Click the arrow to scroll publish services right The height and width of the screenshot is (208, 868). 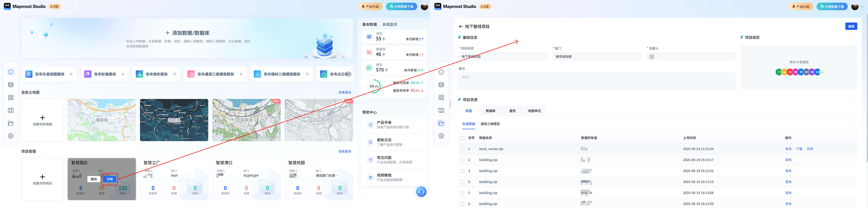click(349, 74)
